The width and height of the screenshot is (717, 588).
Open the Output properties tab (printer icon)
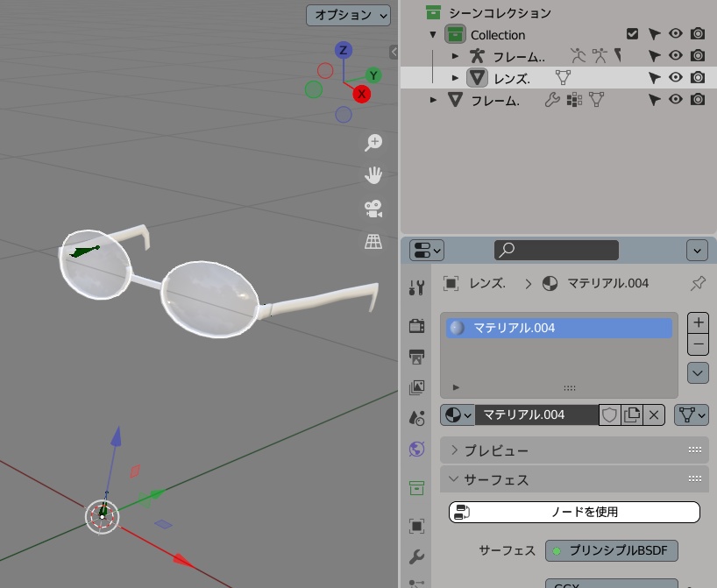[x=418, y=355]
